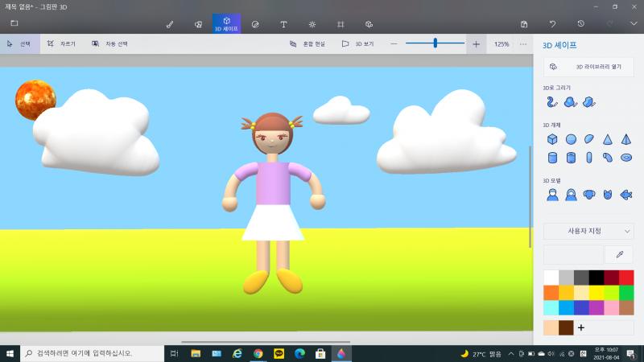Image resolution: width=644 pixels, height=362 pixels.
Task: Select the Curved cylinder 3D object
Action: [608, 158]
